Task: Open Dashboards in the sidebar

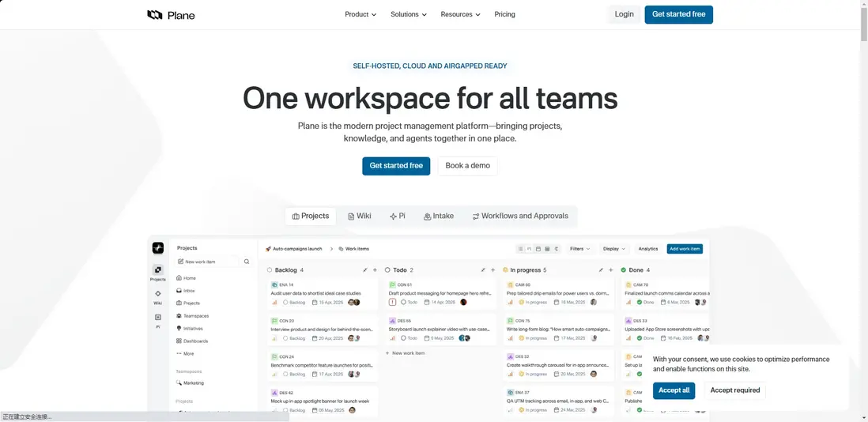Action: (191, 341)
